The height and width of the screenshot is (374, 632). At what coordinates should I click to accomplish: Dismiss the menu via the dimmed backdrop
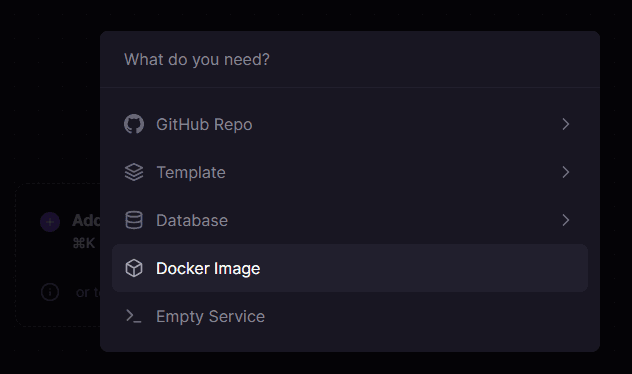(x=50, y=101)
